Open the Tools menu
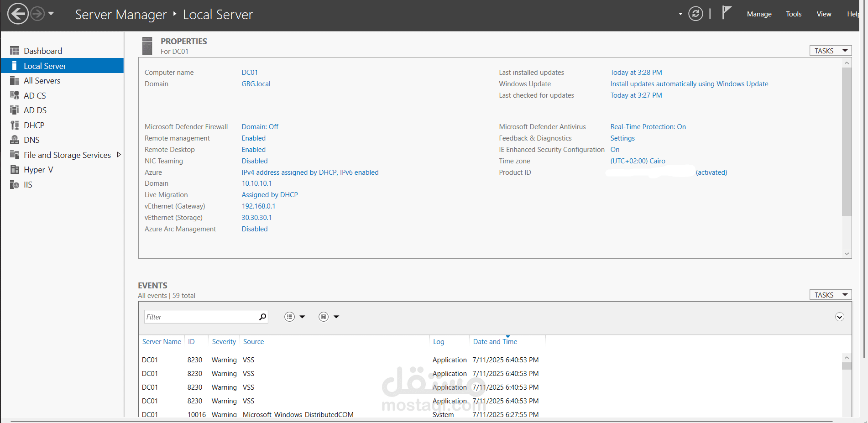The width and height of the screenshot is (868, 423). [x=793, y=14]
